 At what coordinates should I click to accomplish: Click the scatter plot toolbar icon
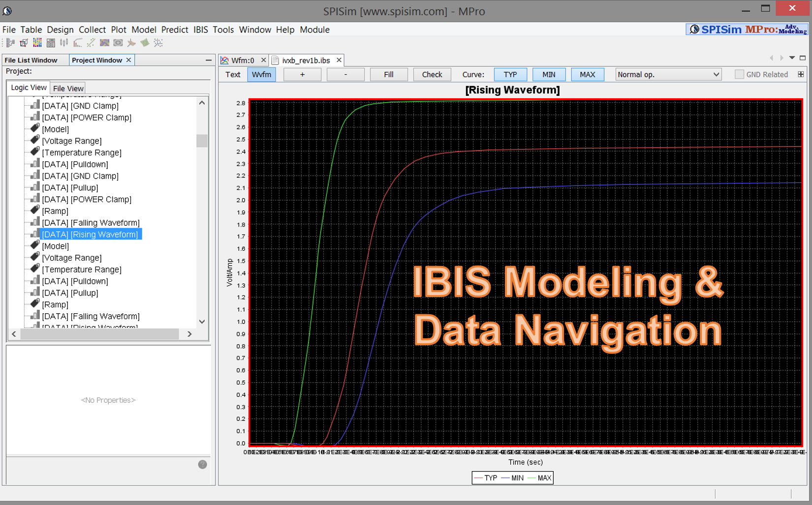[91, 43]
